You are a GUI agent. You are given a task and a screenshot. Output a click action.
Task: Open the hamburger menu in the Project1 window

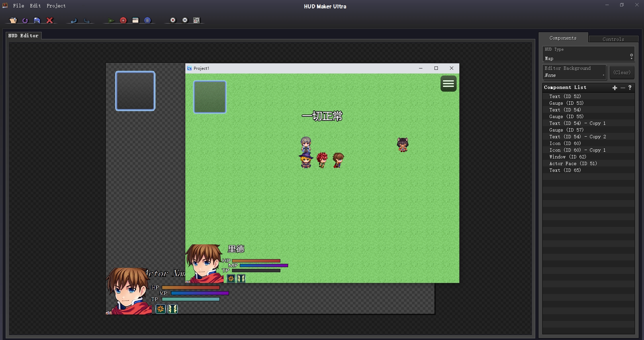click(x=449, y=84)
